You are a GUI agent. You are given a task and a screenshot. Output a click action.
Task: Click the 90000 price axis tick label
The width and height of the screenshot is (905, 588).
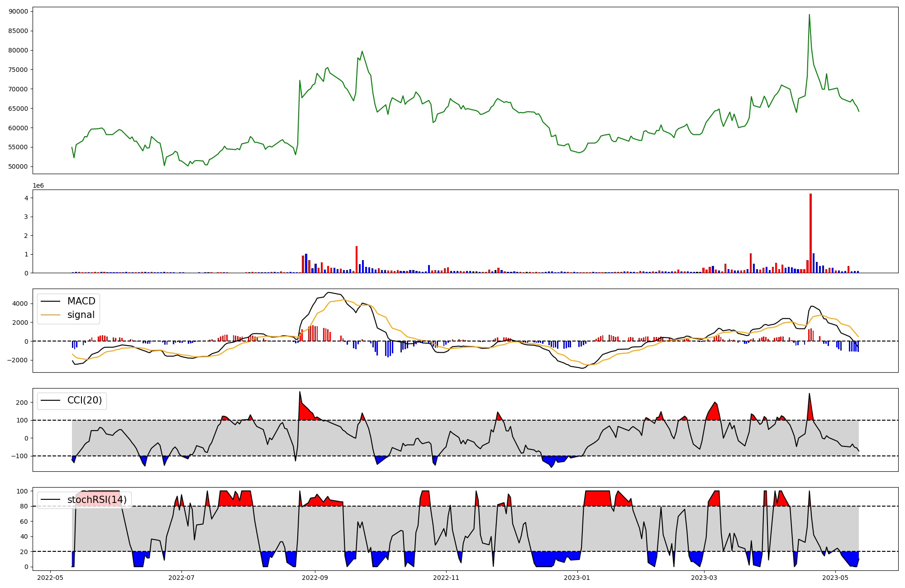coord(18,11)
